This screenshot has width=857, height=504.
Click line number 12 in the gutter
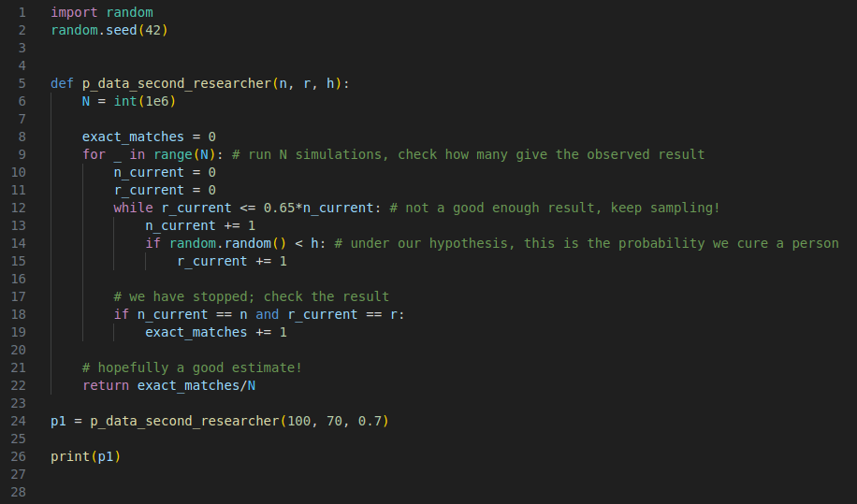tap(20, 208)
